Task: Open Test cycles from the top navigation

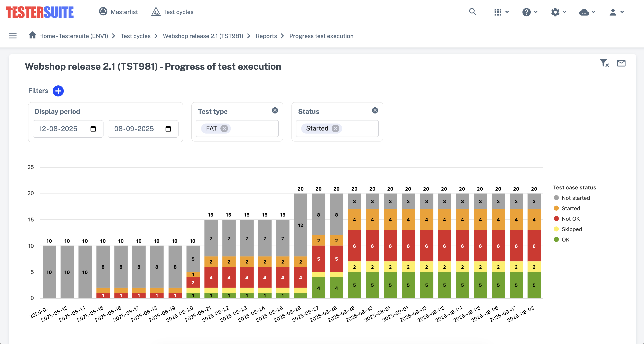Action: tap(172, 12)
